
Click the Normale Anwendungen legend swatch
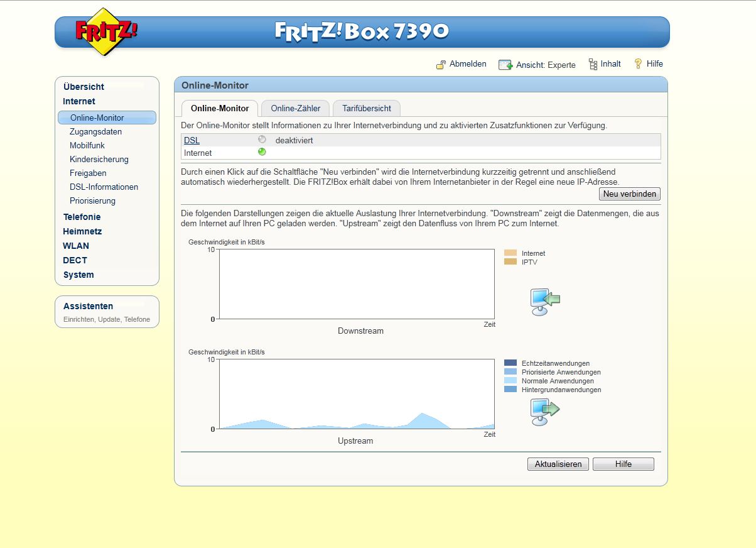(510, 380)
